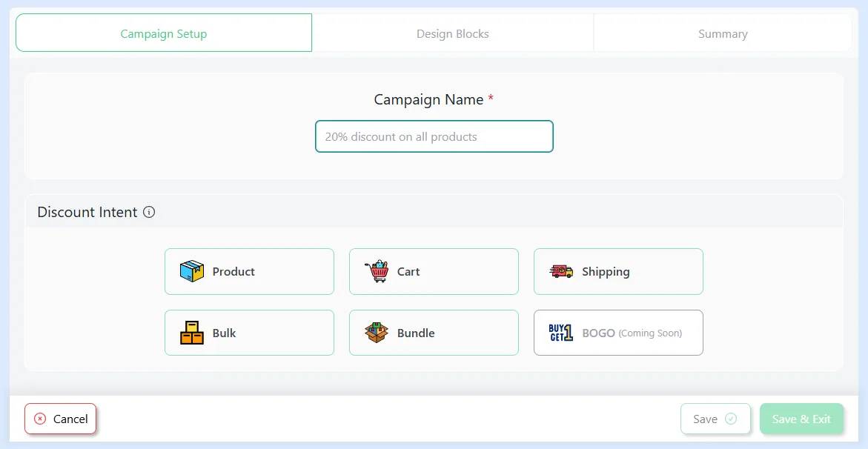Select the Product discount intent card
The height and width of the screenshot is (449, 868).
pos(249,271)
